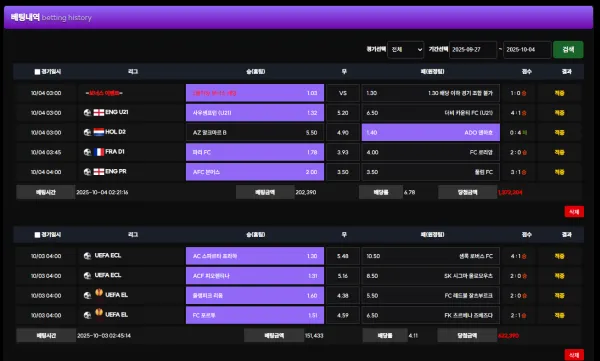Click the Netherlands flag icon for HOL D2
600x361 pixels.
coord(99,132)
